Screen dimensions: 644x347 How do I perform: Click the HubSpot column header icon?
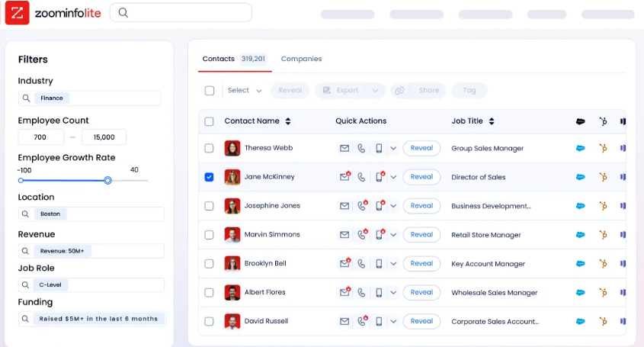click(x=603, y=121)
